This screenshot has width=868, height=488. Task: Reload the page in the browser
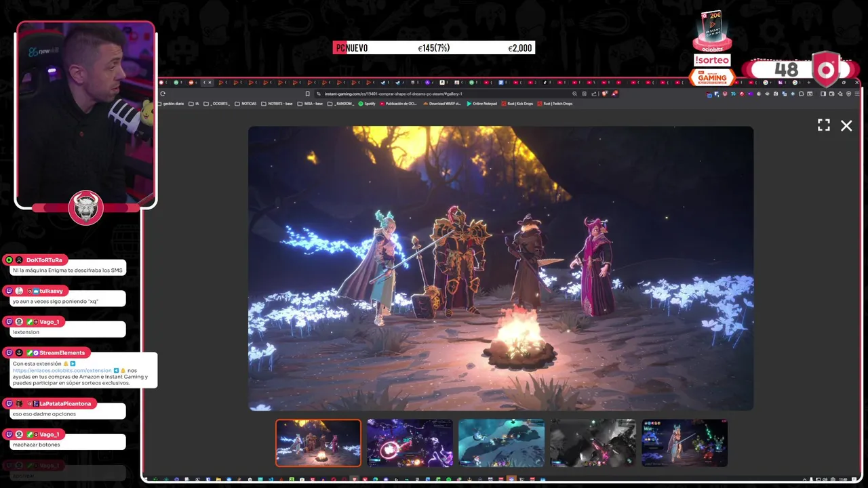point(163,94)
